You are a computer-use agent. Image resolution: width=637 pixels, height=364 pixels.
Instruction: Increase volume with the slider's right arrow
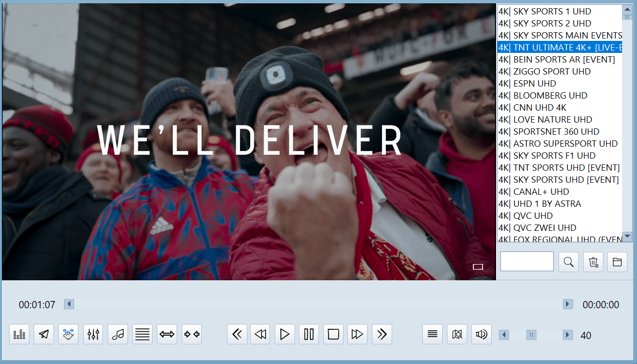[x=568, y=335]
